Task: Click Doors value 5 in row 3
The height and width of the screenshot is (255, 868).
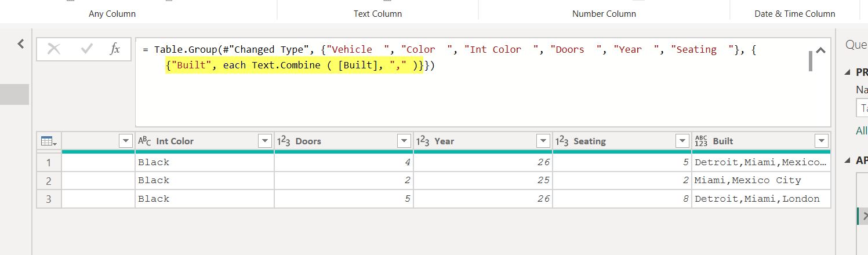Action: (x=344, y=199)
